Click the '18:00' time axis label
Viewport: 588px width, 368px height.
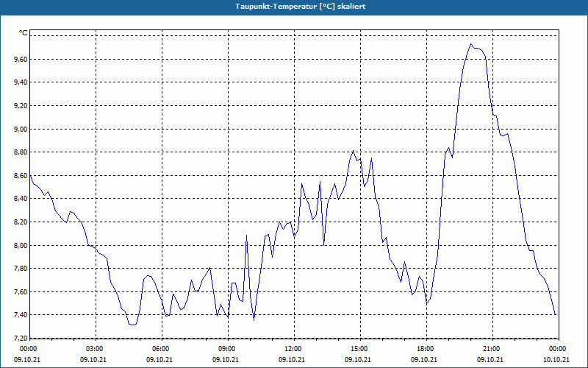pyautogui.click(x=424, y=349)
